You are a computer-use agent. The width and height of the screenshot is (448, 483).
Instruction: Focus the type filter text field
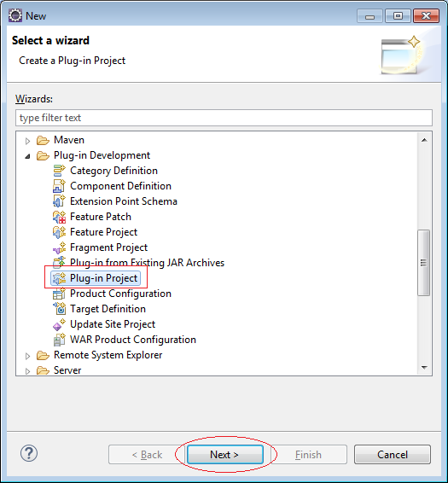224,118
